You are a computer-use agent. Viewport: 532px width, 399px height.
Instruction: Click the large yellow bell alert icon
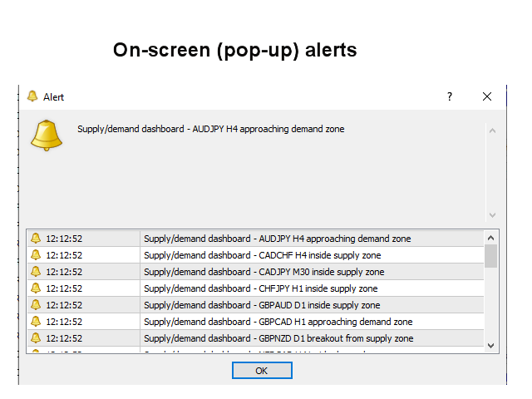point(47,135)
